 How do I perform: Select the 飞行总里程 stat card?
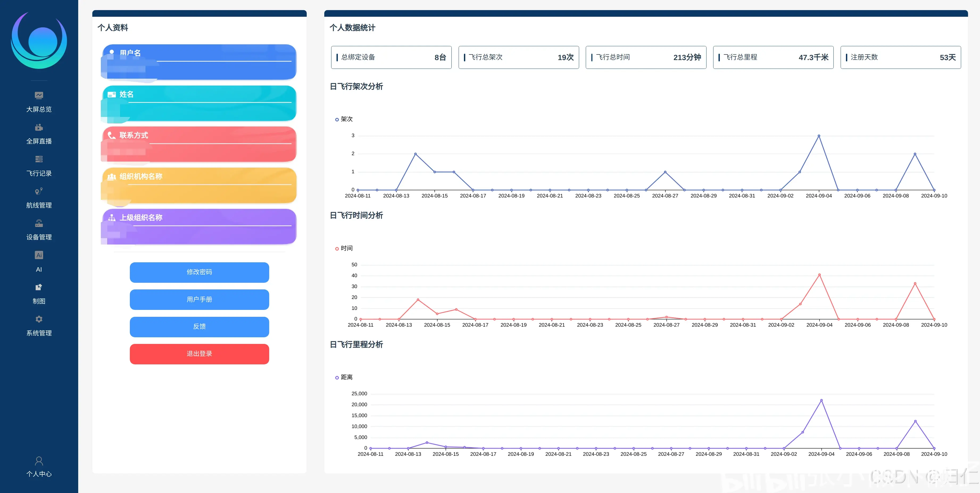pos(773,57)
